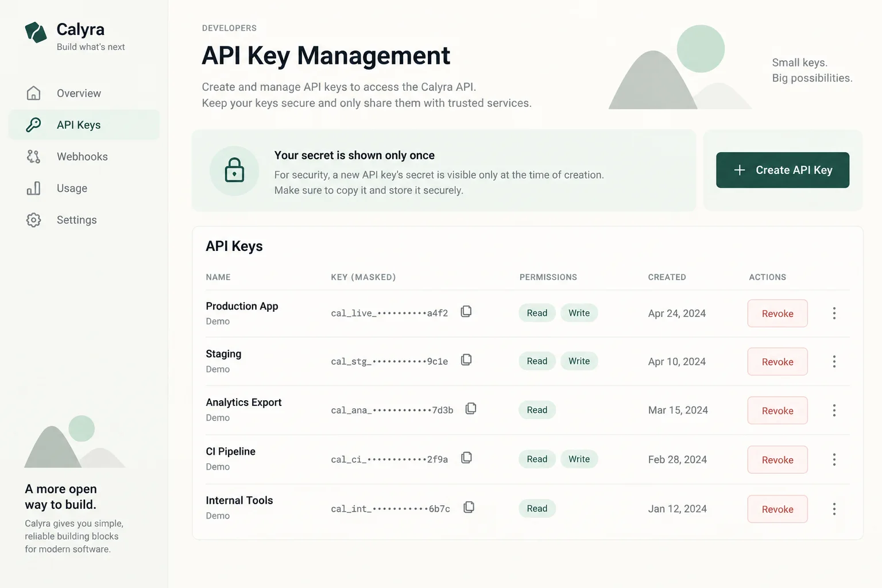Click the Read badge for Production App

[x=537, y=313]
